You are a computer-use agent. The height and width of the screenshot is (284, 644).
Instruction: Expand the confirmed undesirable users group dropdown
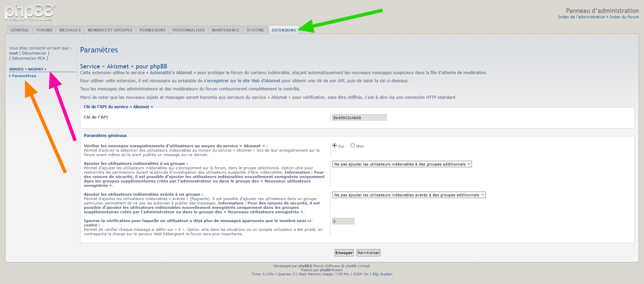(x=409, y=195)
